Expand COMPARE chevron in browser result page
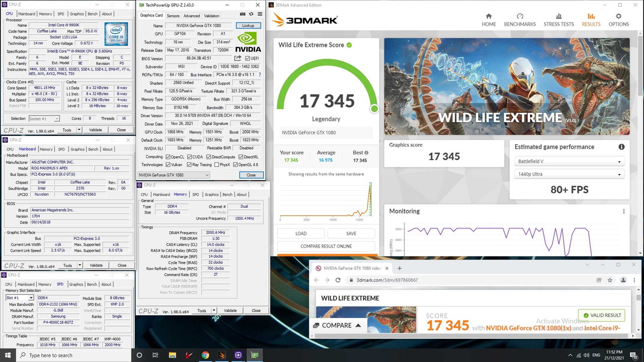This screenshot has height=362, width=644. tap(358, 325)
